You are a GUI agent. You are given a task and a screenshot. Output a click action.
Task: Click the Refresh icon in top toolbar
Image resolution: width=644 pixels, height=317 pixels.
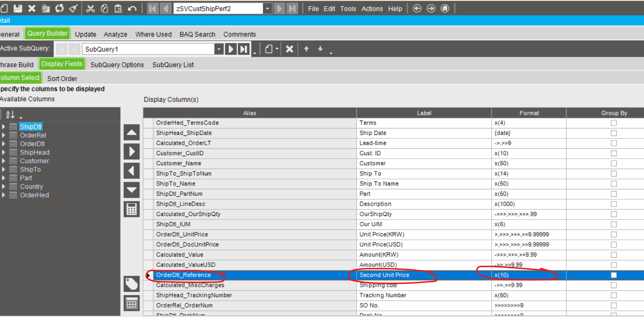click(59, 8)
